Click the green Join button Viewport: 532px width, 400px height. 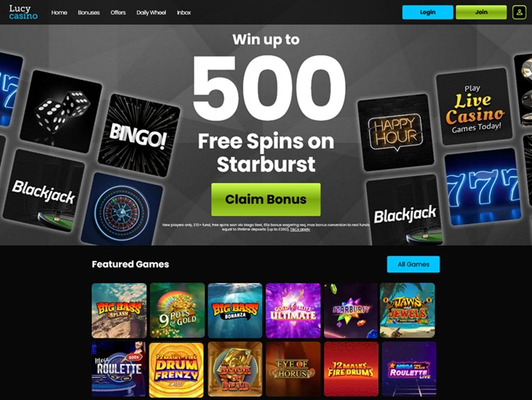(481, 13)
